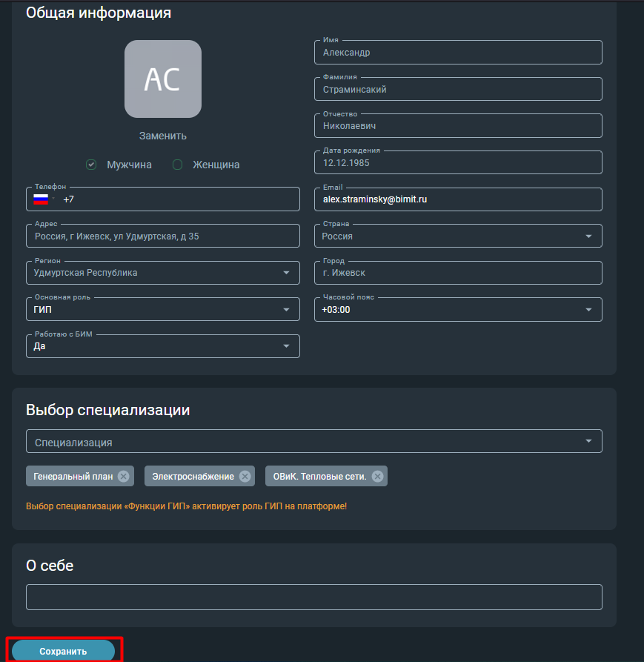Expand the Основная роль dropdown

click(x=163, y=309)
